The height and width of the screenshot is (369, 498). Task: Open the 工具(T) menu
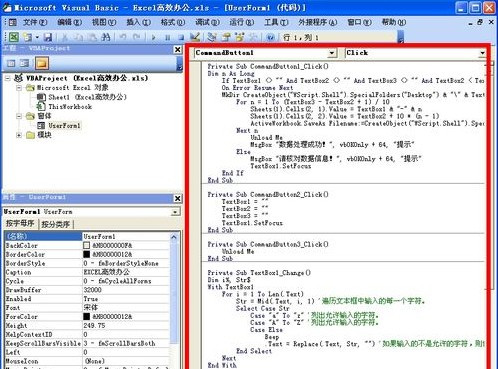276,22
